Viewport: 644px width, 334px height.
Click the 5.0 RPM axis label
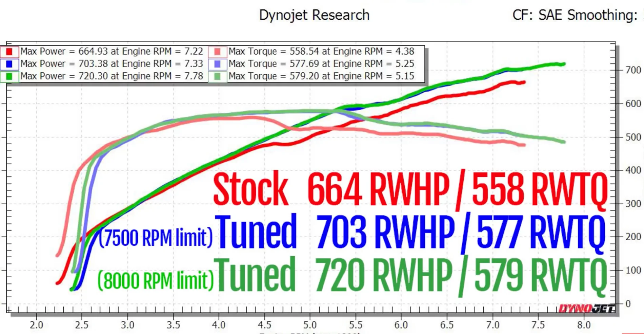pos(310,325)
